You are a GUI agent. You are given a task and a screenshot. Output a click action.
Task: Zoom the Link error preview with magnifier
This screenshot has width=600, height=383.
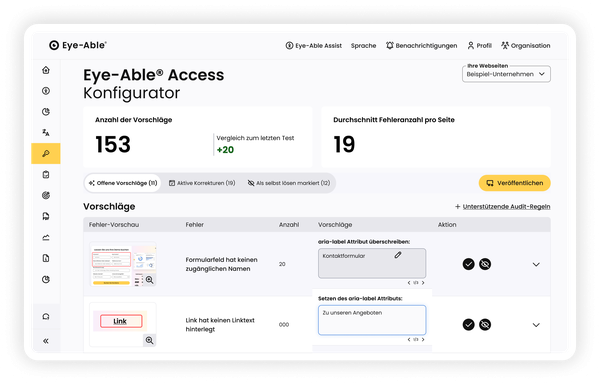click(150, 340)
